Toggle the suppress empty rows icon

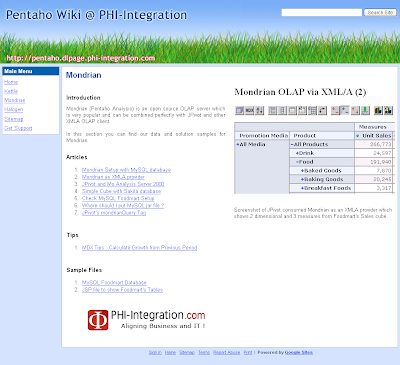[302, 110]
